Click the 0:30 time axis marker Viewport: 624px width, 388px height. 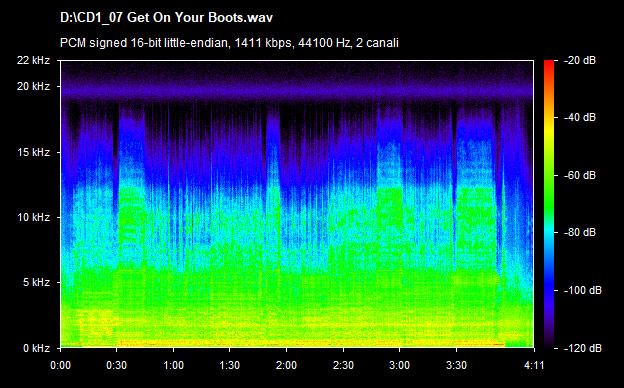click(x=117, y=365)
